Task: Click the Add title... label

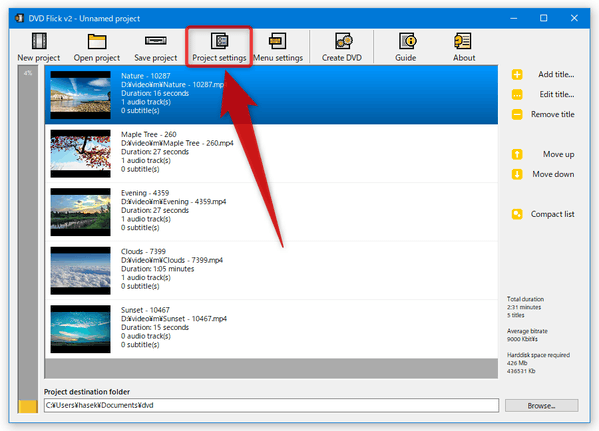Action: tap(556, 75)
